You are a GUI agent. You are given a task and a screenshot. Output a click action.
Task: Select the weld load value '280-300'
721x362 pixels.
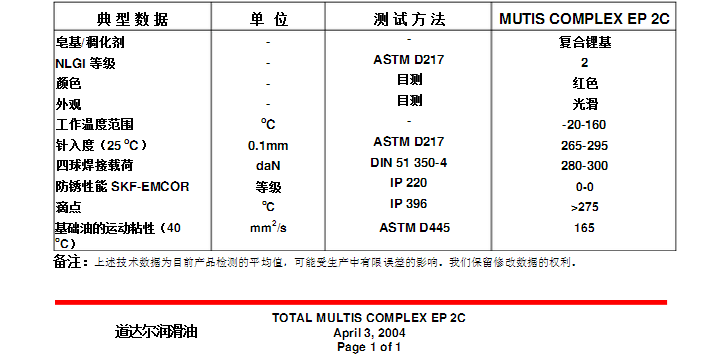tap(584, 166)
